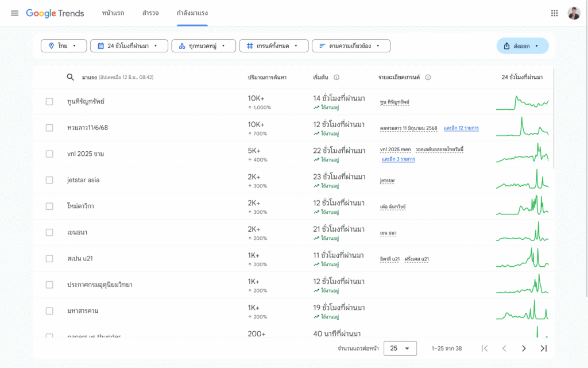Click 19 ชั่วโมงที่ผ่านมา in มหาสารคาม row
Screen dimensions: 588x368
click(x=339, y=308)
